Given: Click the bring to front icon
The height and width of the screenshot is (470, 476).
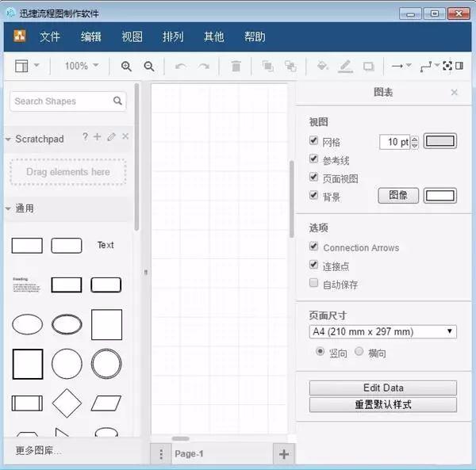Looking at the screenshot, I should 268,66.
